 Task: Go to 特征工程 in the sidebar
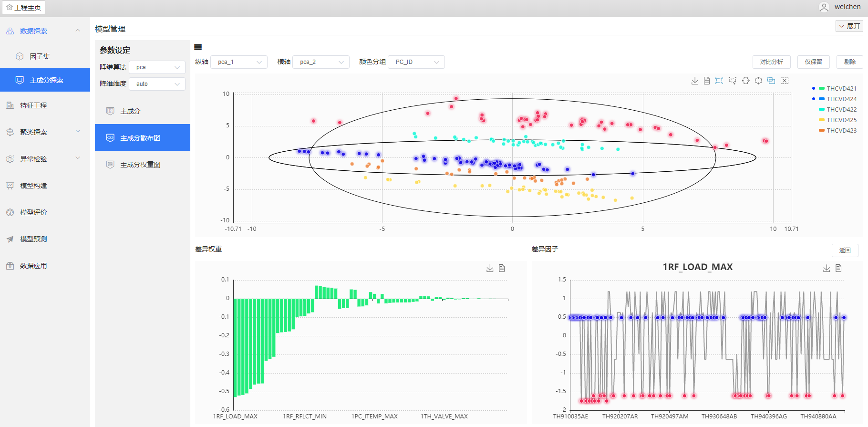click(33, 105)
